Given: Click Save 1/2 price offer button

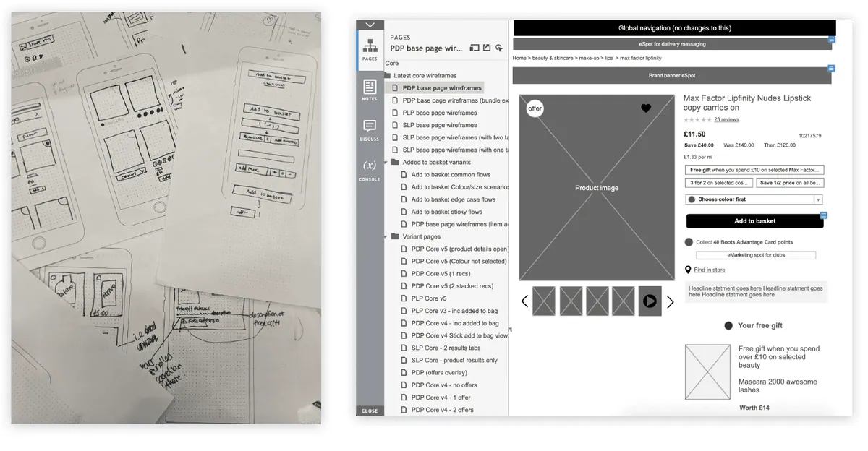Looking at the screenshot, I should [x=790, y=183].
